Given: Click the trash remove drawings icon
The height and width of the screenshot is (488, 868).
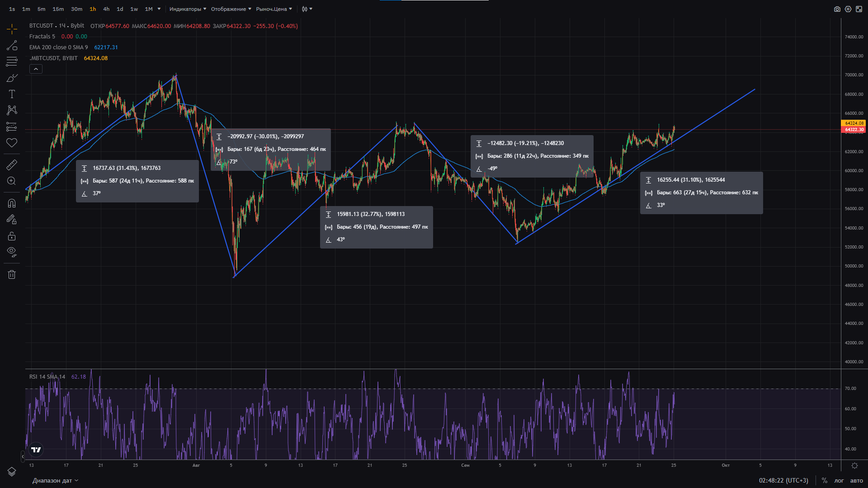Looking at the screenshot, I should click(x=12, y=274).
